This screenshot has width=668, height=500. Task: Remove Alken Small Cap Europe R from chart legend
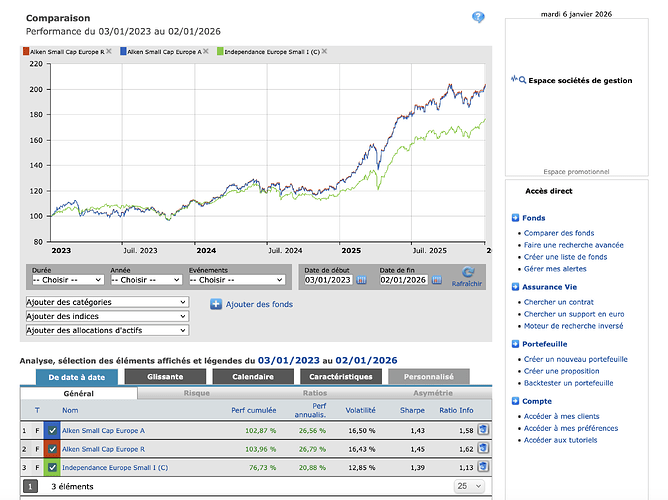click(109, 51)
